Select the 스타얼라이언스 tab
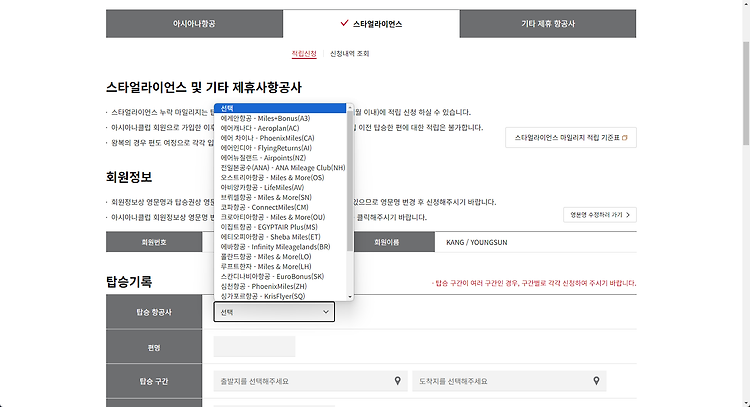This screenshot has width=750, height=407. pos(371,23)
